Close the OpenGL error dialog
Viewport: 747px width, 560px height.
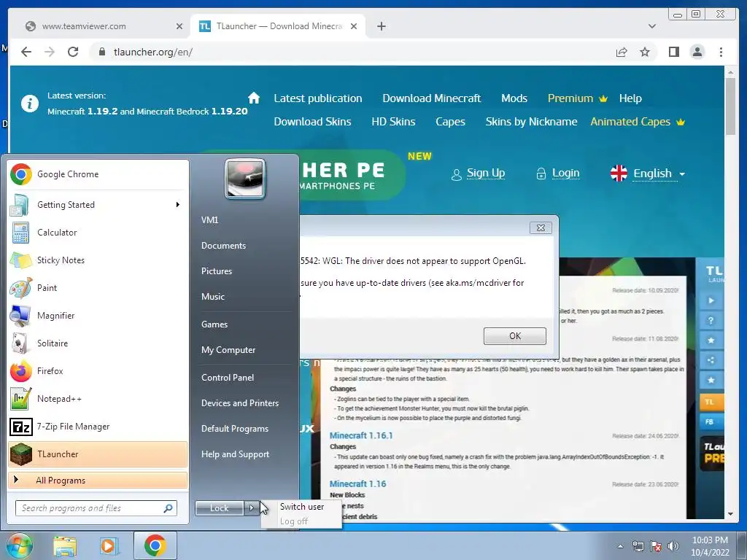541,227
